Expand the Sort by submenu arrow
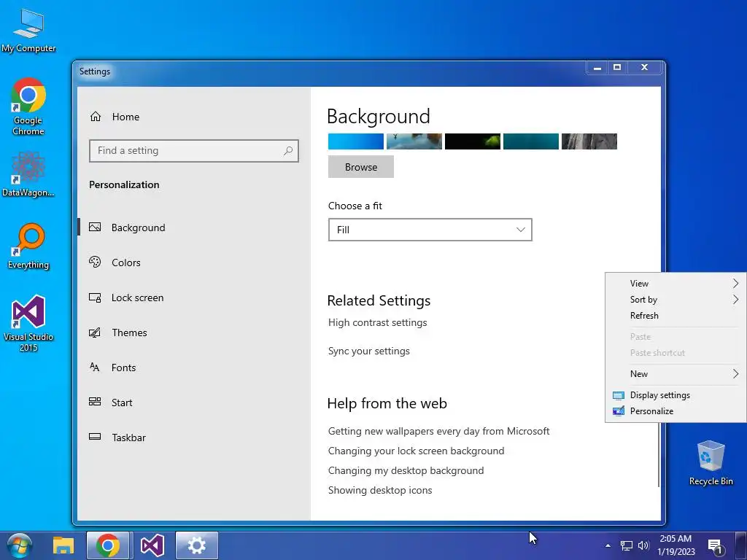The width and height of the screenshot is (747, 560). 735,299
